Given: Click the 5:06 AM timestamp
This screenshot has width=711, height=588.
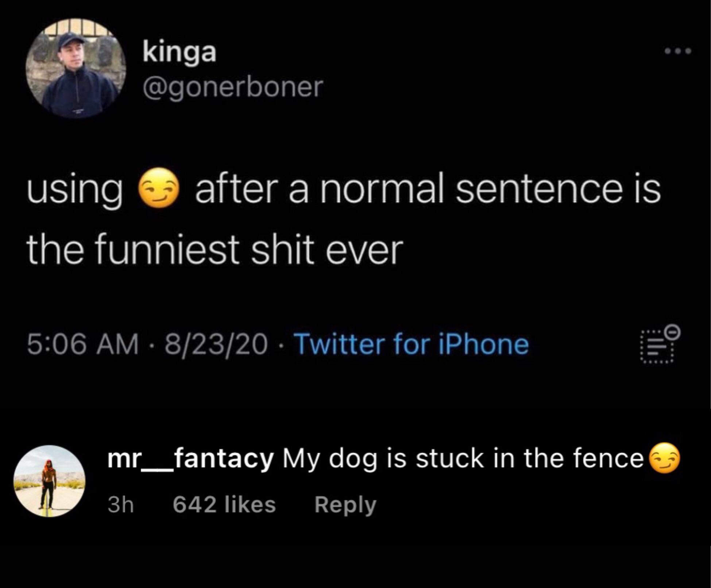Looking at the screenshot, I should [83, 344].
